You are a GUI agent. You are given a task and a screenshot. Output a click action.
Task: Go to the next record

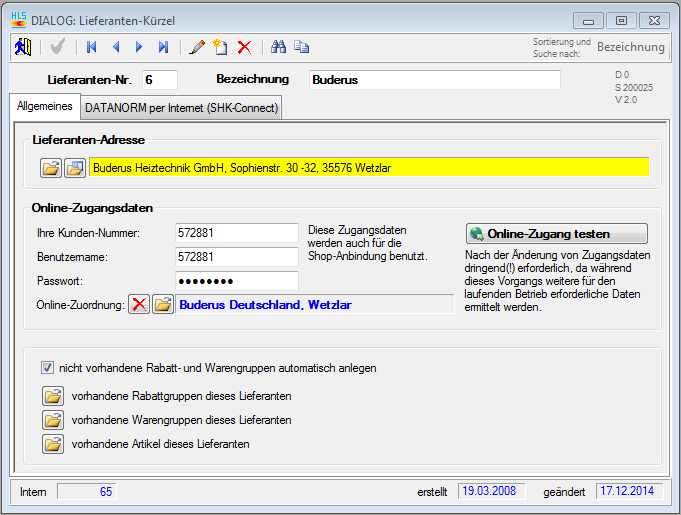139,46
